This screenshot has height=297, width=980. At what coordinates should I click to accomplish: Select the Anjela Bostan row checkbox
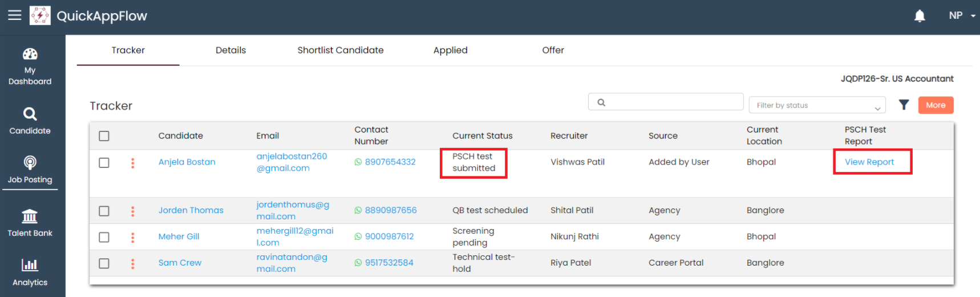pos(104,163)
